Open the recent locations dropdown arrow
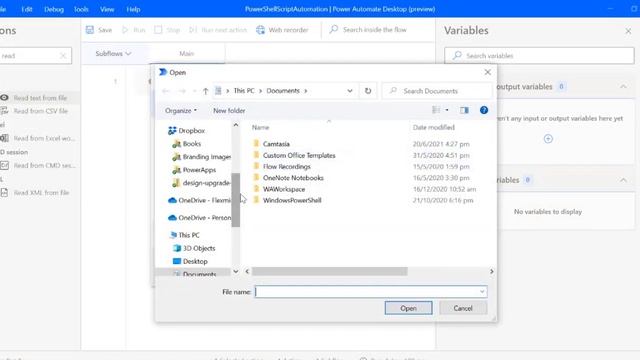 (x=194, y=91)
